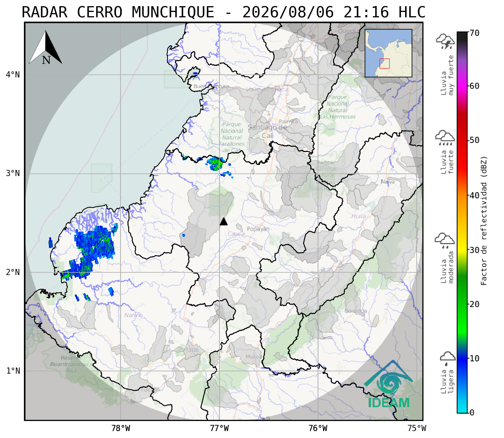
Task: Click the 'Popayán' city label
Action: pyautogui.click(x=258, y=229)
